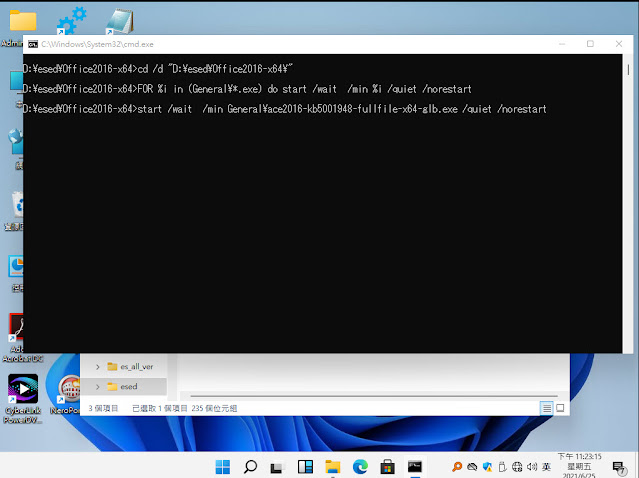The image size is (639, 478).
Task: Open Microsoft Store from the taskbar
Action: 387,467
